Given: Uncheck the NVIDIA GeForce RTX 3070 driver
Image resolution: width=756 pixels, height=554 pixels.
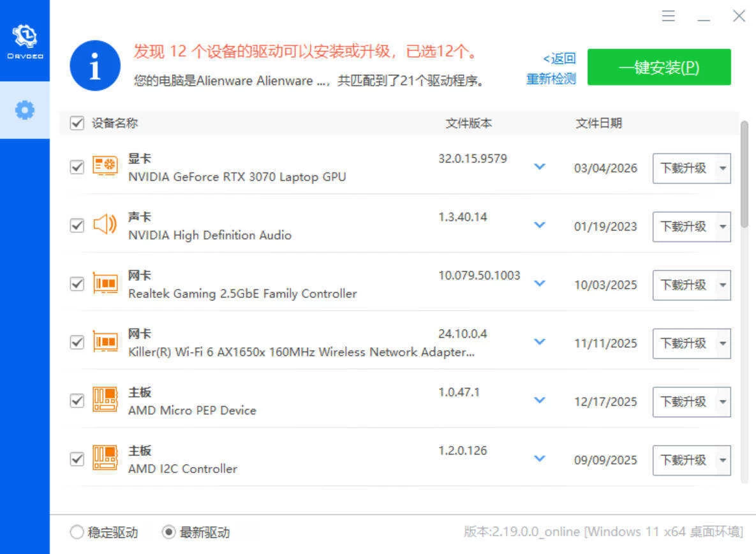Looking at the screenshot, I should pos(77,167).
